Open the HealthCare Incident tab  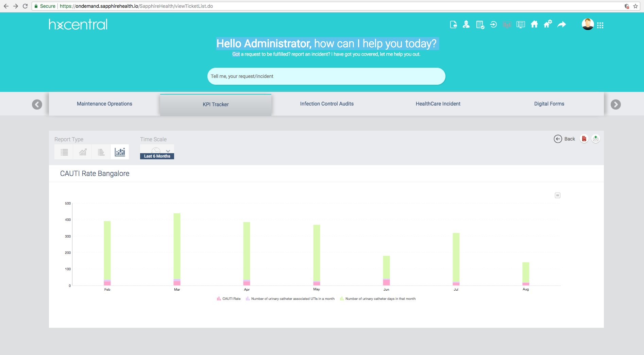coord(438,104)
